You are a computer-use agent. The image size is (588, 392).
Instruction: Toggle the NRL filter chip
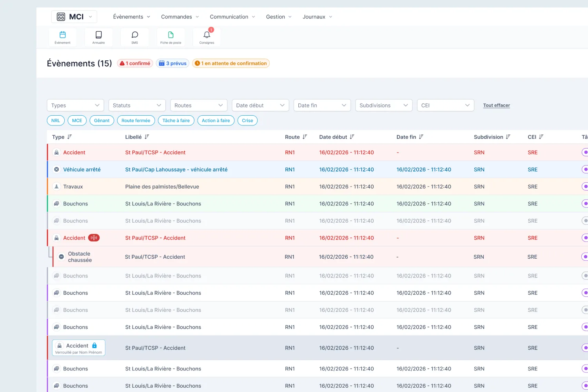point(56,121)
